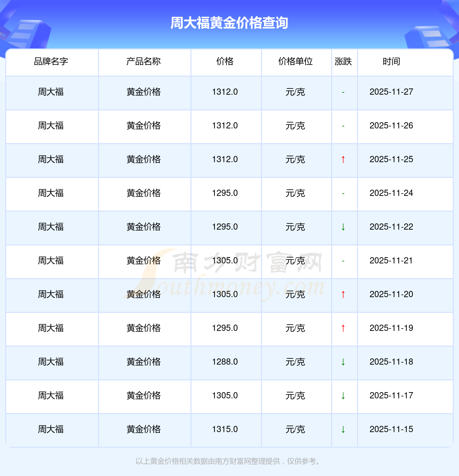This screenshot has width=459, height=476.
Task: Click the 产品名称 column header
Action: (x=144, y=61)
